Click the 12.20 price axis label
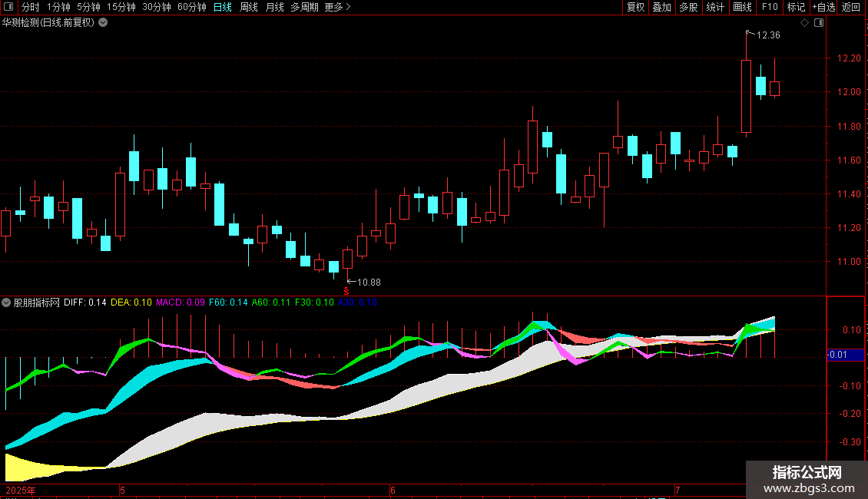This screenshot has width=868, height=499. tap(849, 58)
